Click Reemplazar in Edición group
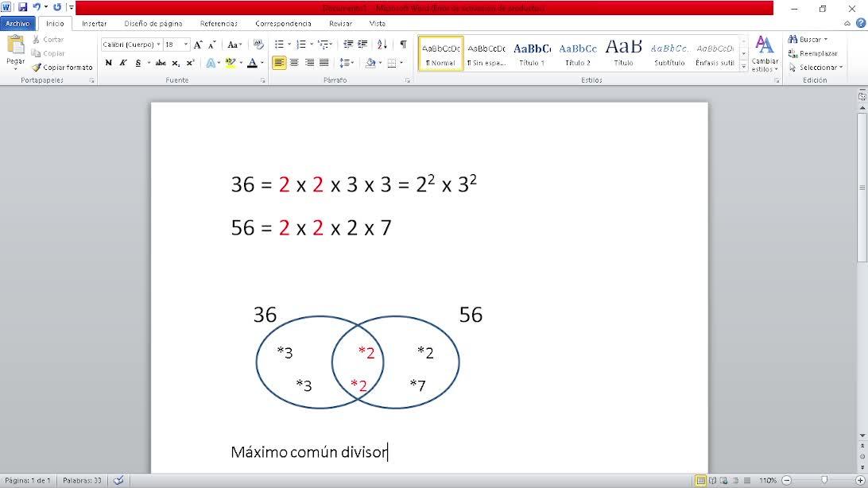The image size is (868, 488). coord(812,53)
